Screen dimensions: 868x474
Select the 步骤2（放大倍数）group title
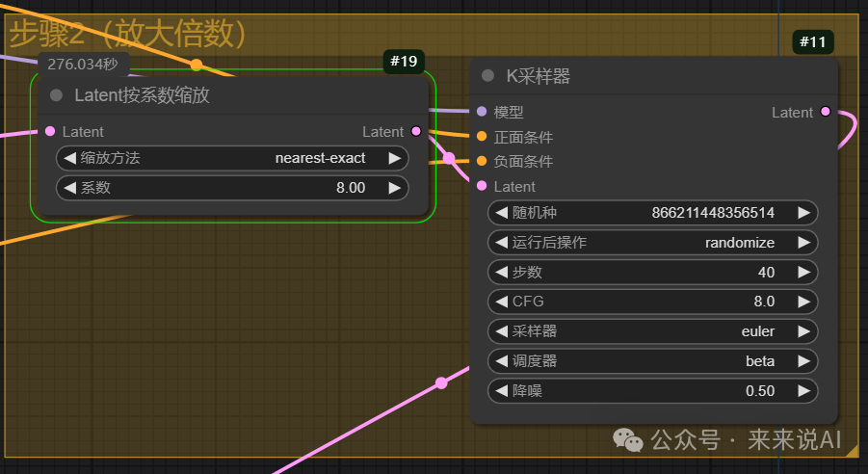click(127, 33)
